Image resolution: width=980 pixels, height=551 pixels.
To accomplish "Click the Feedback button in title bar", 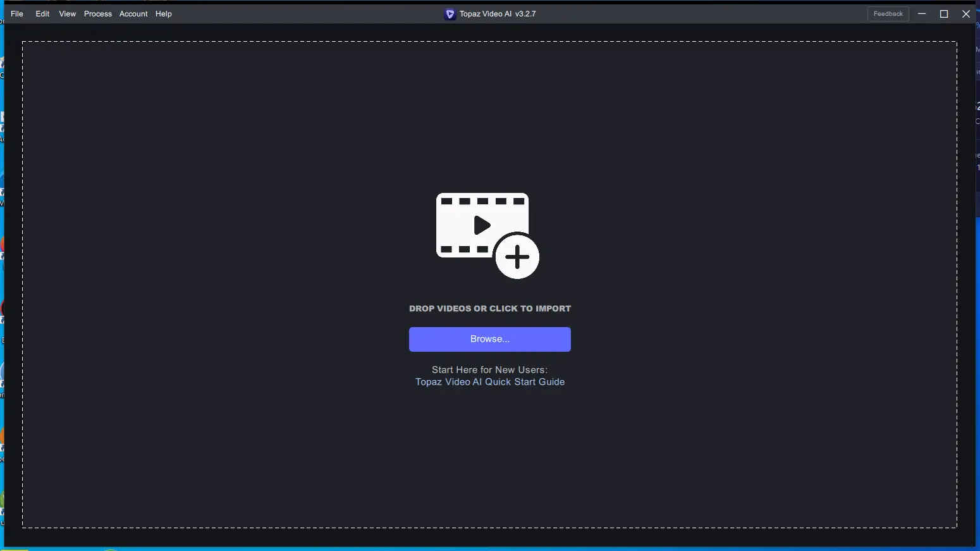I will (888, 14).
